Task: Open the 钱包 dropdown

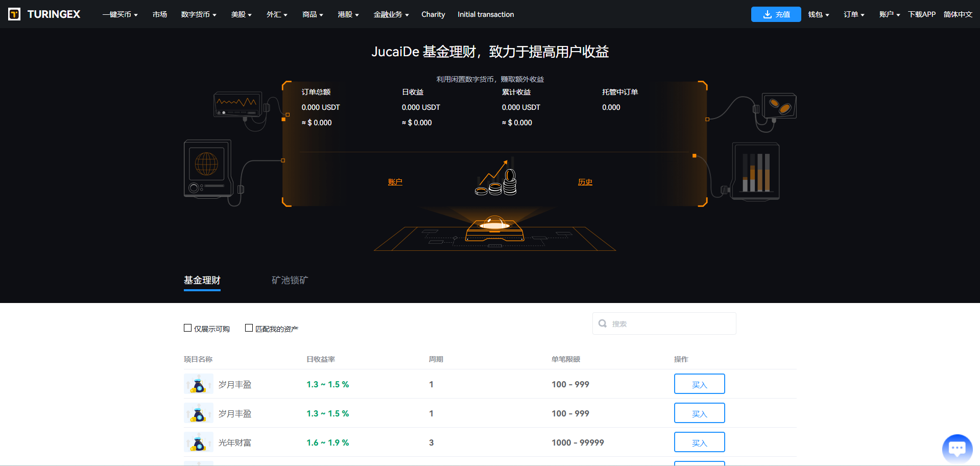Action: click(818, 14)
